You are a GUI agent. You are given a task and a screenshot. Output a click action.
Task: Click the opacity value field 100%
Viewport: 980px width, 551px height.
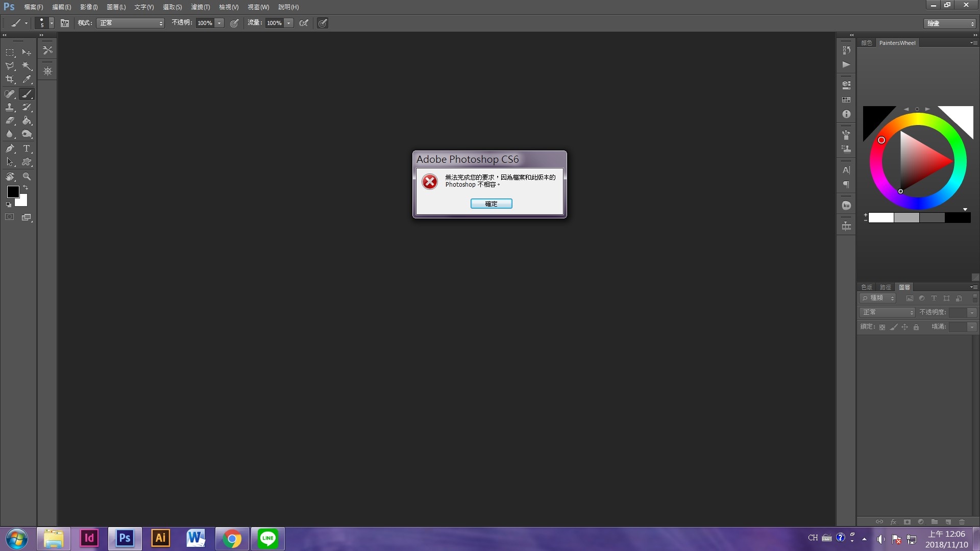click(205, 23)
